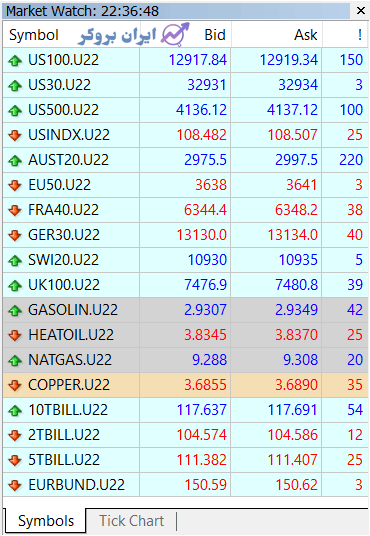370x536 pixels.
Task: Click the green up arrow beside 10TBILL.U22
Action: pos(15,410)
